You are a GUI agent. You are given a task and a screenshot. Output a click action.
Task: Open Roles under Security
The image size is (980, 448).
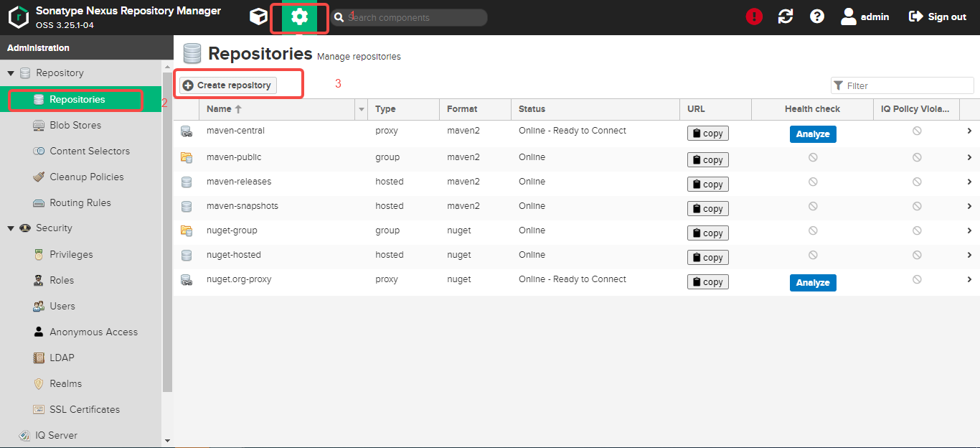click(62, 280)
